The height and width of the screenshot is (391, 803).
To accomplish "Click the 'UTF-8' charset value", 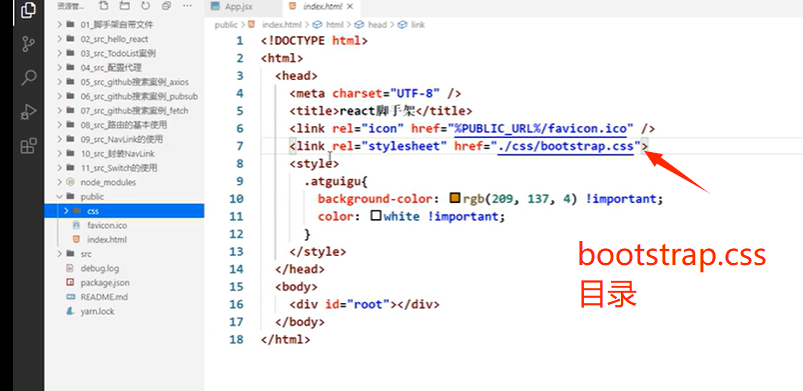I will pos(415,93).
